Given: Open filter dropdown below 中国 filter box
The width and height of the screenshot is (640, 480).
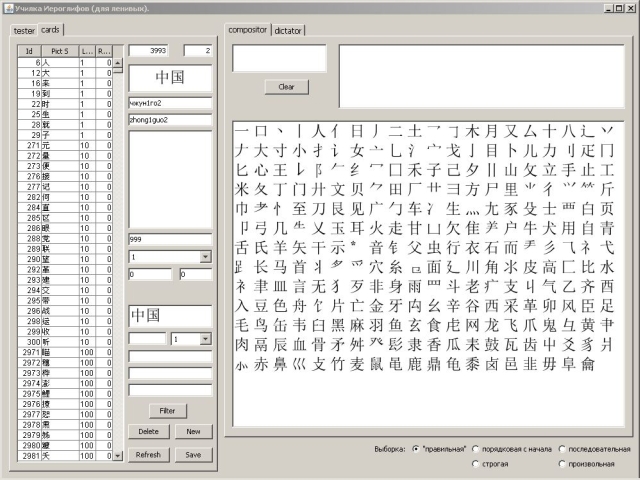Looking at the screenshot, I should [205, 339].
